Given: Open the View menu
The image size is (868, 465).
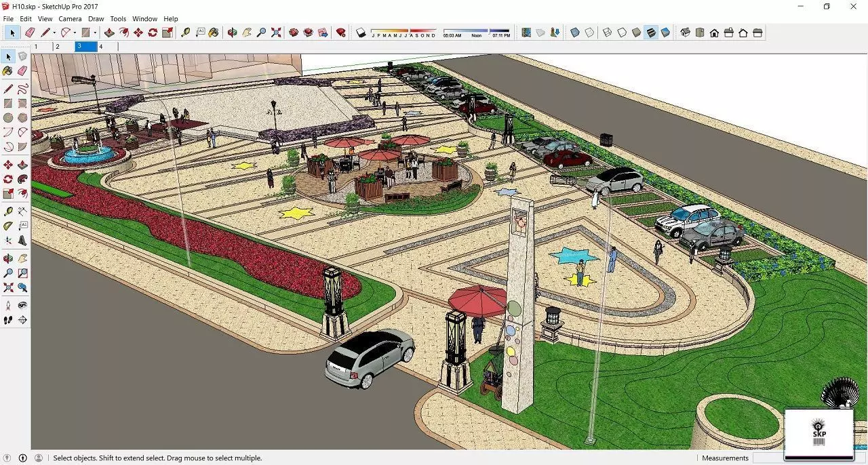Looking at the screenshot, I should pyautogui.click(x=45, y=19).
